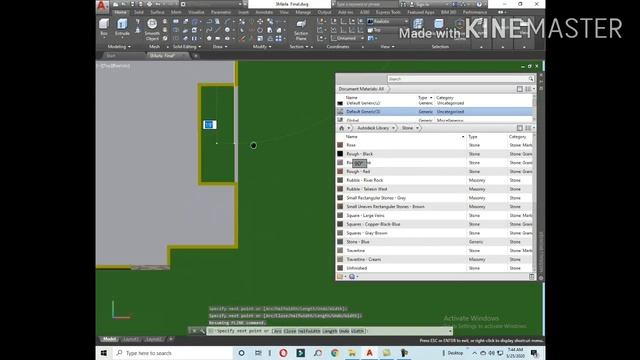Click Document Materials: All header

[x=361, y=89]
